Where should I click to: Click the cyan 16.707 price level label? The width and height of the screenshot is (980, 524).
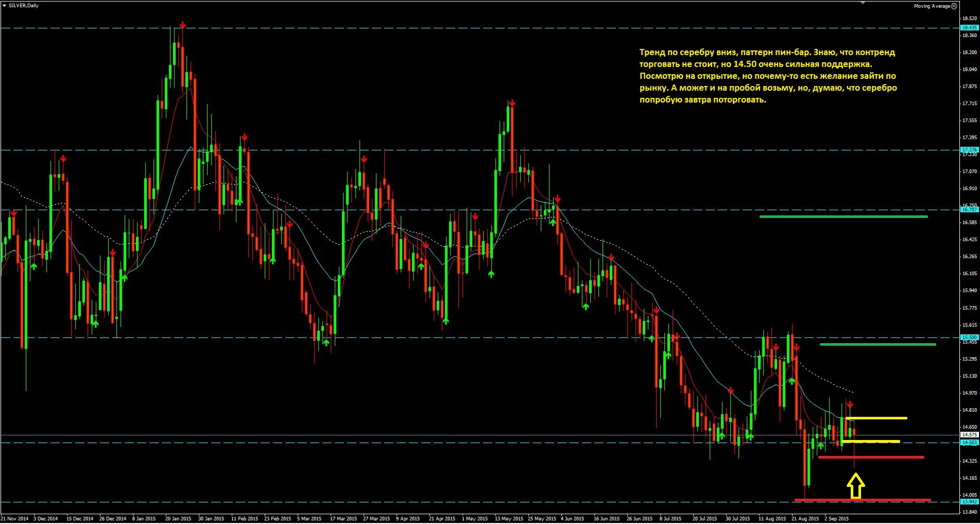tap(969, 209)
